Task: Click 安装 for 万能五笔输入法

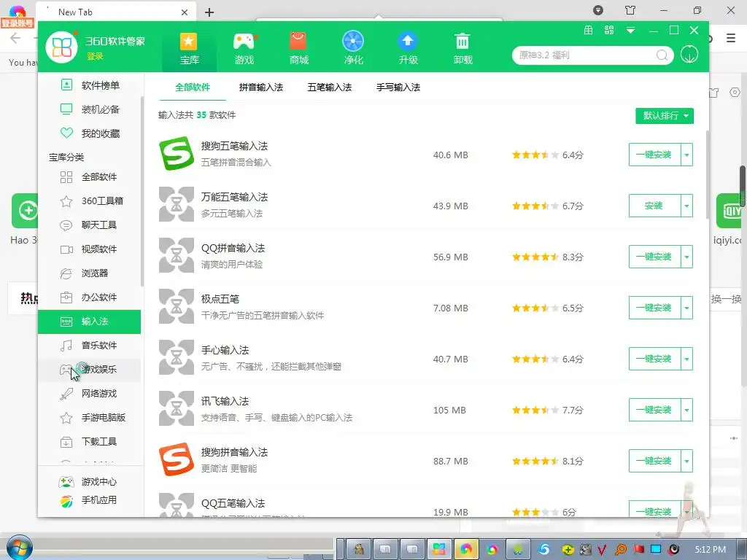Action: click(x=654, y=206)
